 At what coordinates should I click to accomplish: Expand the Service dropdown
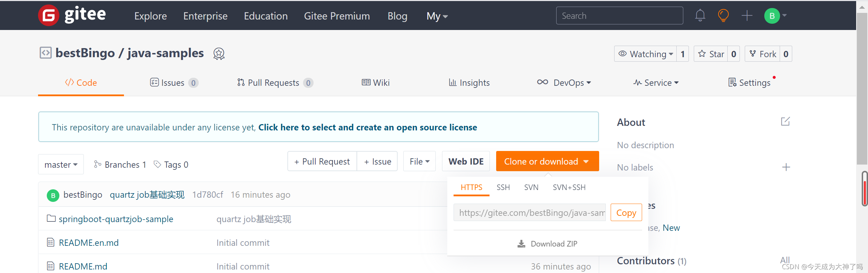coord(656,83)
